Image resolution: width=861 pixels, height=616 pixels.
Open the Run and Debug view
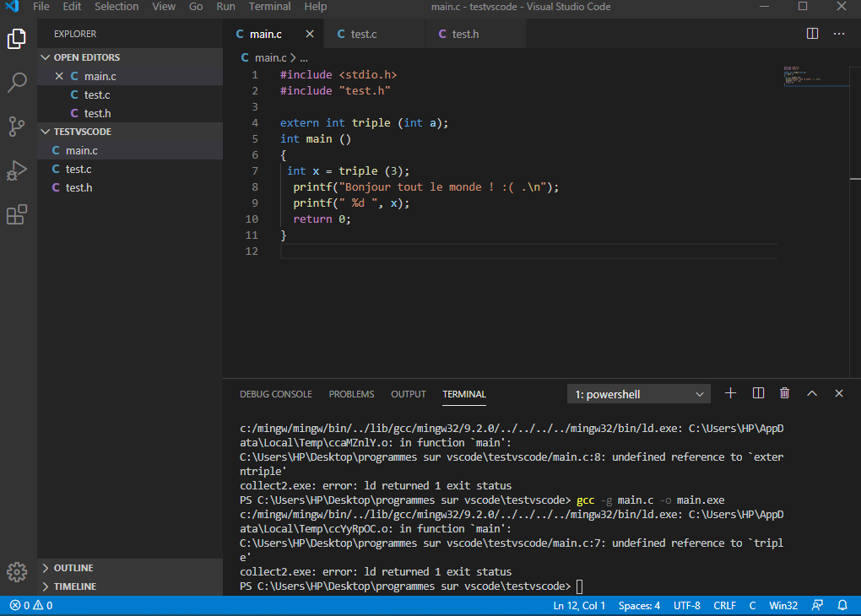pos(17,170)
